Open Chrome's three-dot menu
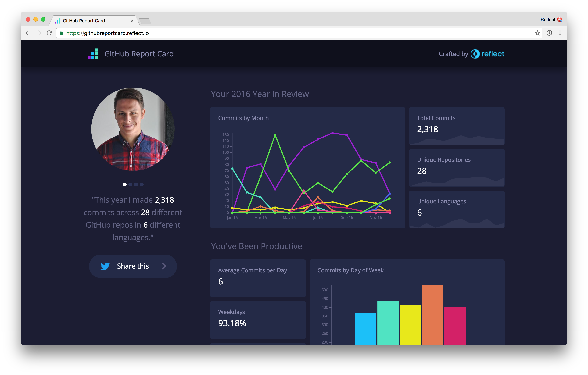Image resolution: width=588 pixels, height=375 pixels. pos(560,33)
